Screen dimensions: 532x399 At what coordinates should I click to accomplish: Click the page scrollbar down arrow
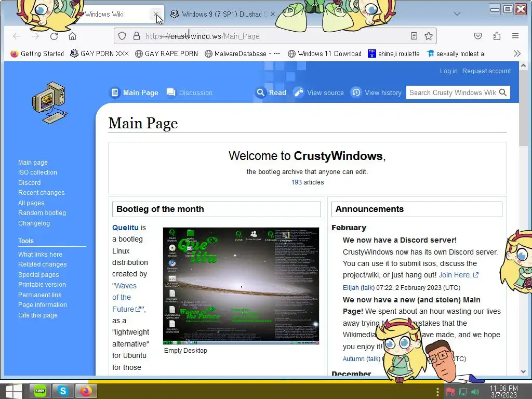tap(523, 371)
